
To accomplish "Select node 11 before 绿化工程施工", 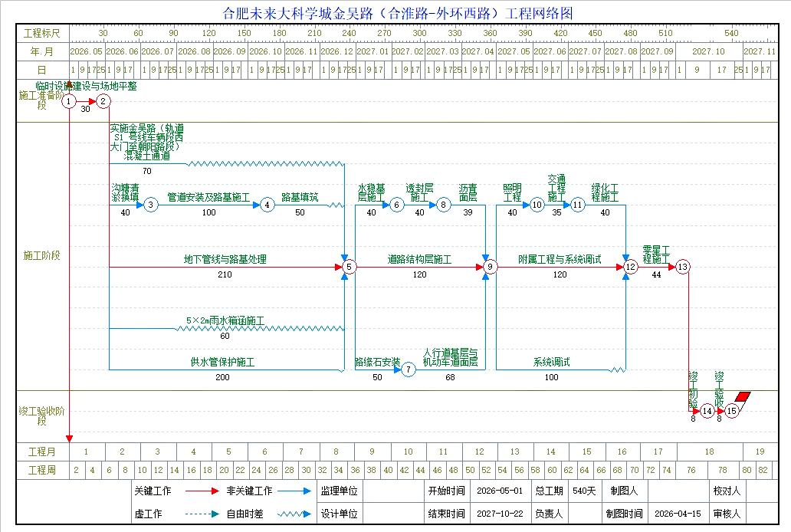I will click(578, 205).
